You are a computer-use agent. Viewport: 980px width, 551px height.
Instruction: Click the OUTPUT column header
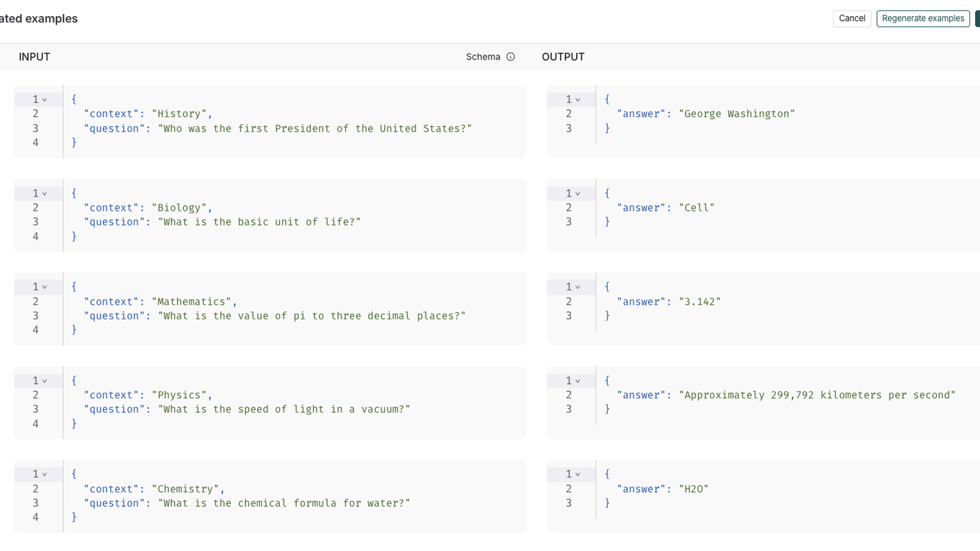coord(563,57)
